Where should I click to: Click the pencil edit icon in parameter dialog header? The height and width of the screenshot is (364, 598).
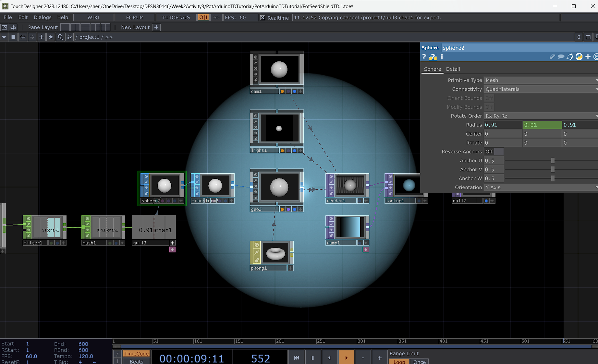point(552,56)
